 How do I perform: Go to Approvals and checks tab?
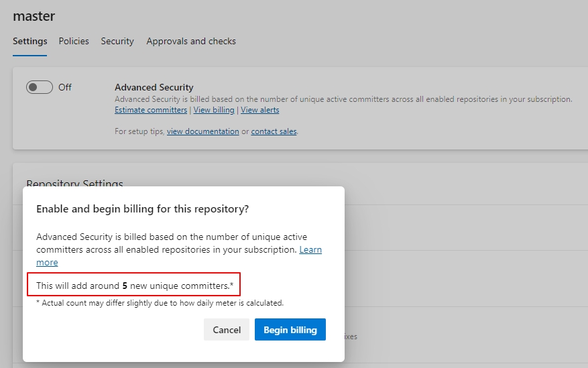click(x=191, y=41)
